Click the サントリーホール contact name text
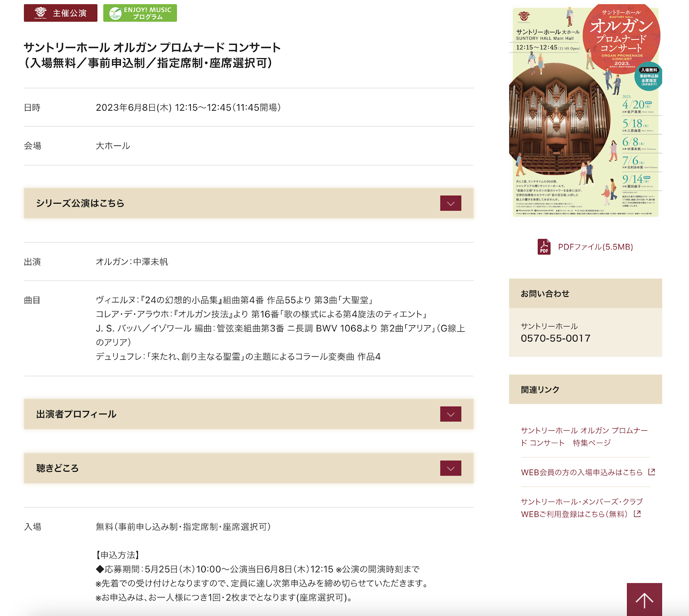This screenshot has width=689, height=616. [x=549, y=326]
